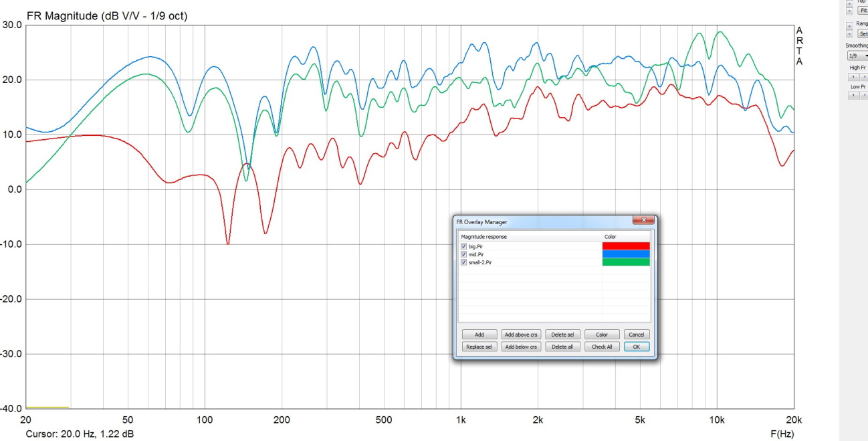Viewport: 868px width, 441px height.
Task: Click the Low Fr right arrow
Action: (x=863, y=95)
